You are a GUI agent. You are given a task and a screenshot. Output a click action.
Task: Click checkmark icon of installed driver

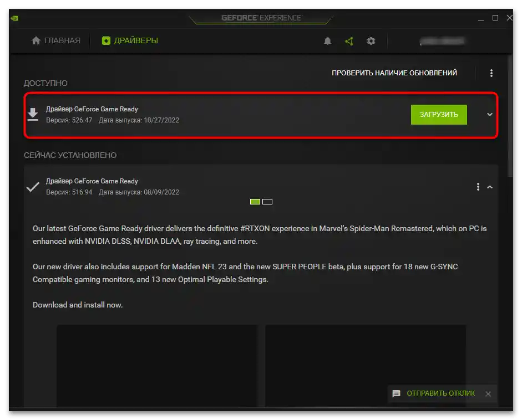[33, 187]
